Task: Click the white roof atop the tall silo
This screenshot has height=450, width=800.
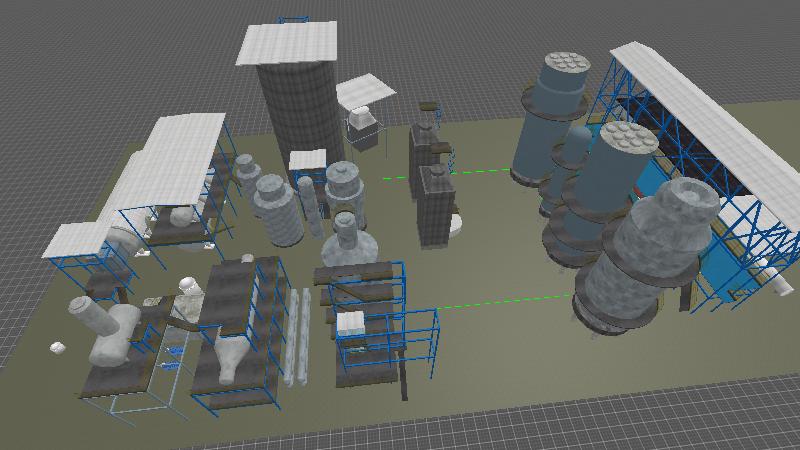Action: (288, 43)
